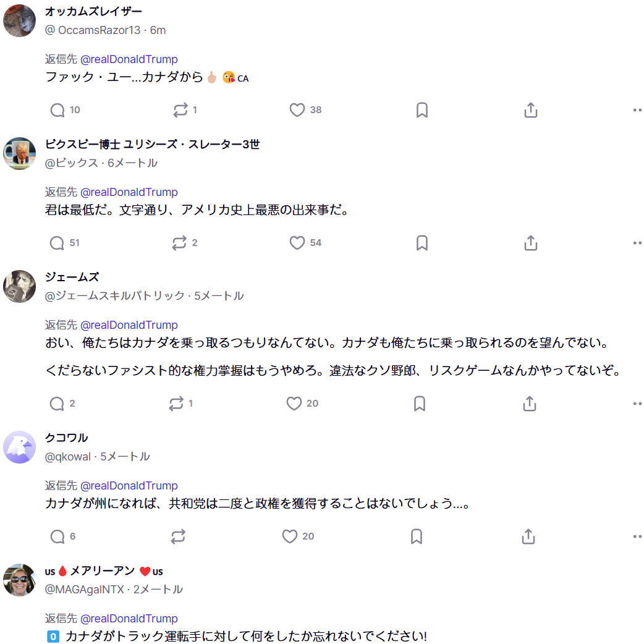Bookmark ジェームズ's post

pos(419,404)
